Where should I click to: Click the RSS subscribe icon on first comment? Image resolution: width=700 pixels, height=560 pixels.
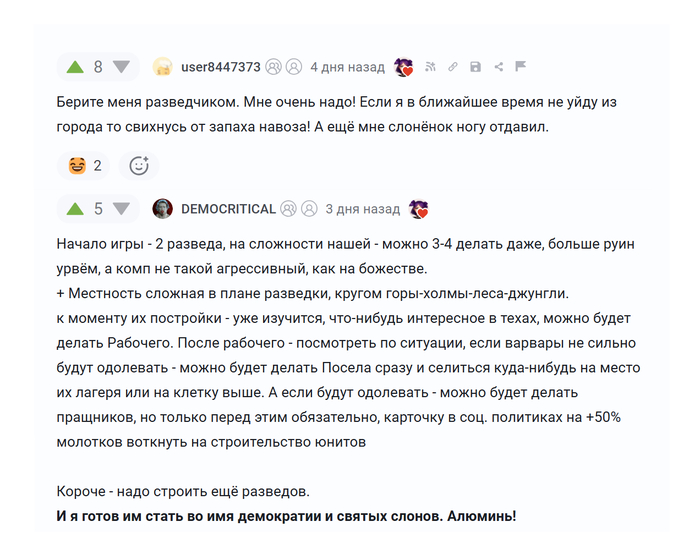click(430, 67)
